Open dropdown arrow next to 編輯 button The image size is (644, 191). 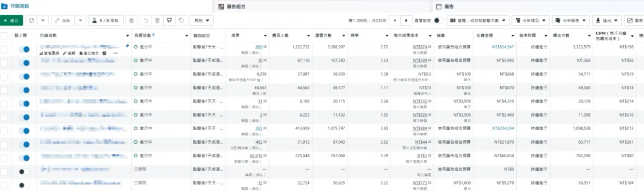[x=81, y=20]
